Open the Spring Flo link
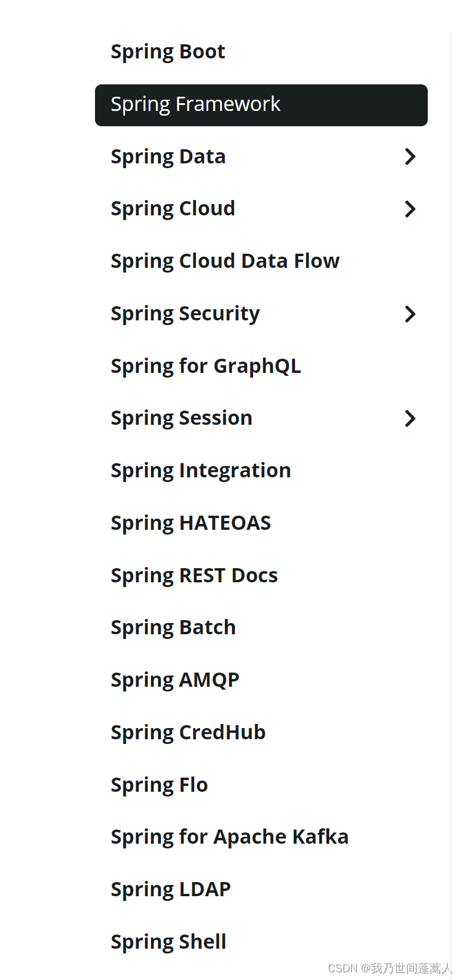Screen dimensions: 462x980 pos(159,785)
